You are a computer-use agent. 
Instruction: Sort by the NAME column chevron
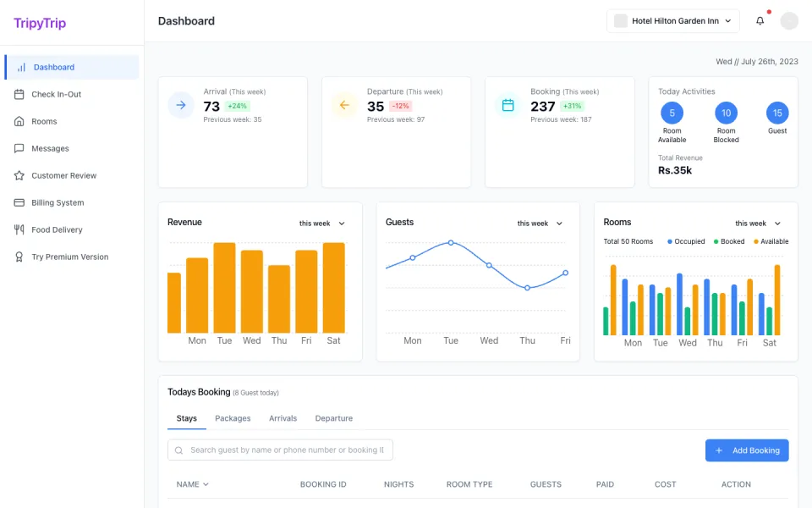[x=206, y=484]
